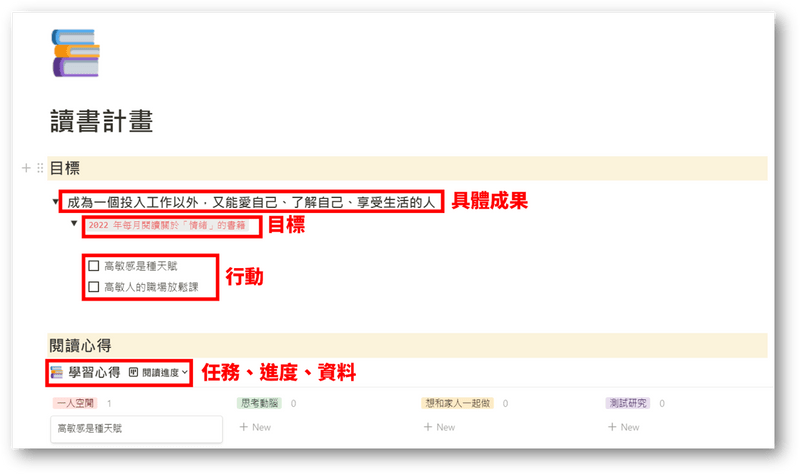Collapse the 成為一個投入工作以外 toggle triangle
Image resolution: width=800 pixels, height=474 pixels.
[55, 202]
